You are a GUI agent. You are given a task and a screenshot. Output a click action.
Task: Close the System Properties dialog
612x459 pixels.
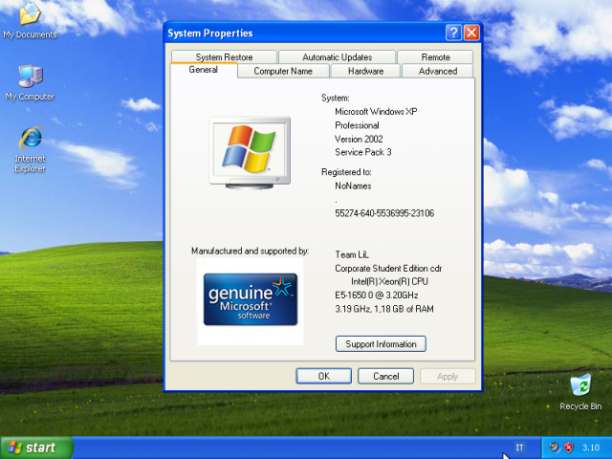pos(471,33)
